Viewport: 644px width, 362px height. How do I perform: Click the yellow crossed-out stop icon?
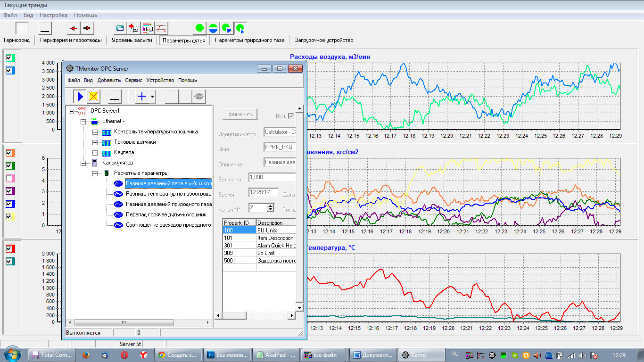tap(94, 97)
